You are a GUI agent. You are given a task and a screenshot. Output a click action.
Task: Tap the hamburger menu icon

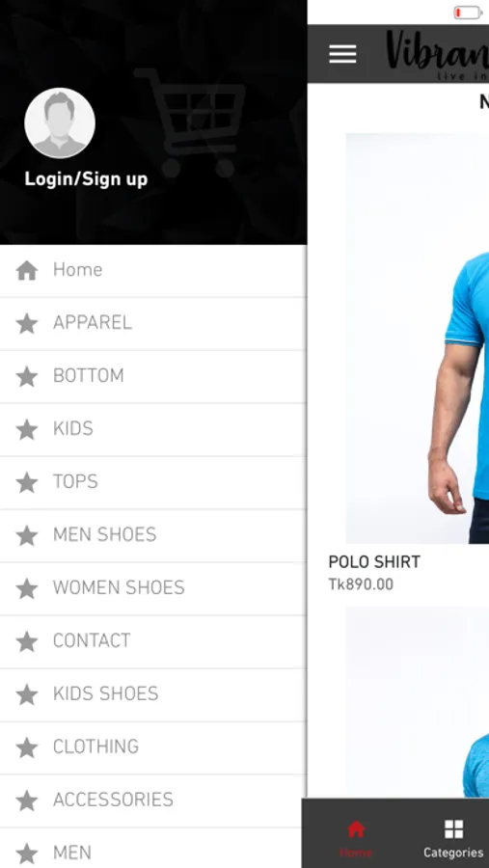pos(342,54)
